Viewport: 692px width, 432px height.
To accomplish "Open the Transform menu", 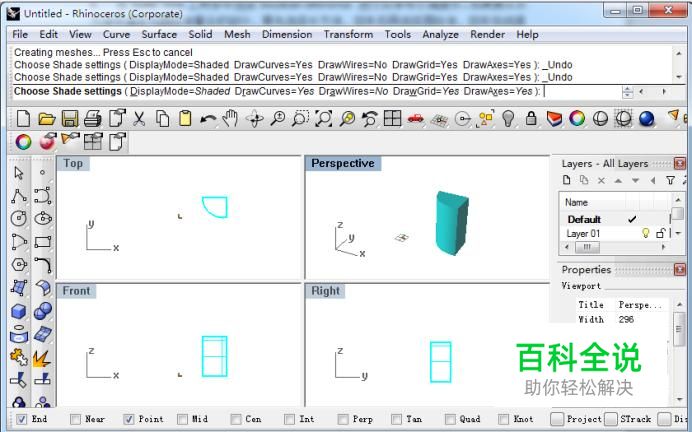I will pos(348,34).
